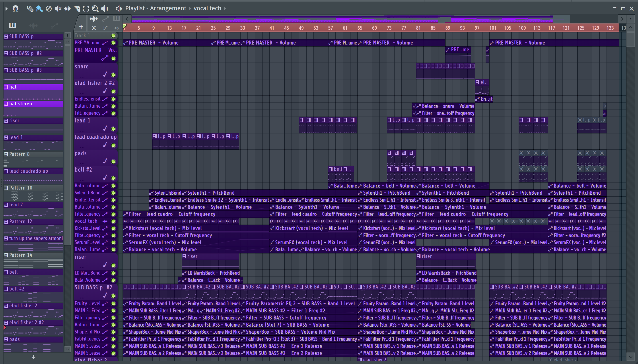Mute the lead cuadrado up track LED
This screenshot has width=638, height=364.
113,145
